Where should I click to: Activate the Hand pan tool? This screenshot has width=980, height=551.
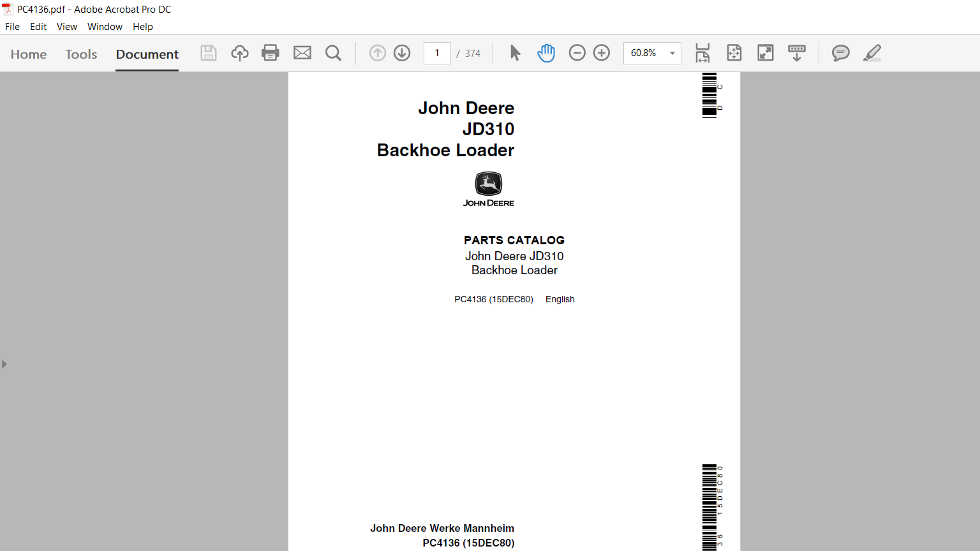pos(546,53)
